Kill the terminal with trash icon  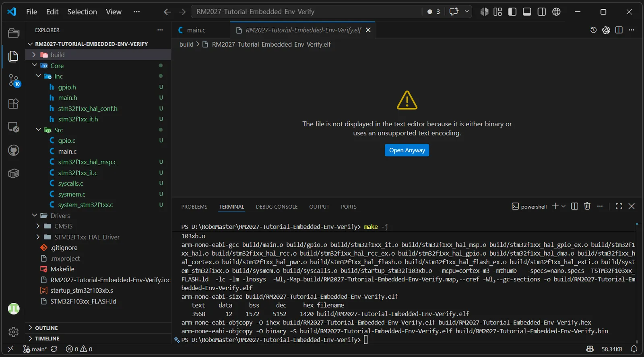[587, 206]
